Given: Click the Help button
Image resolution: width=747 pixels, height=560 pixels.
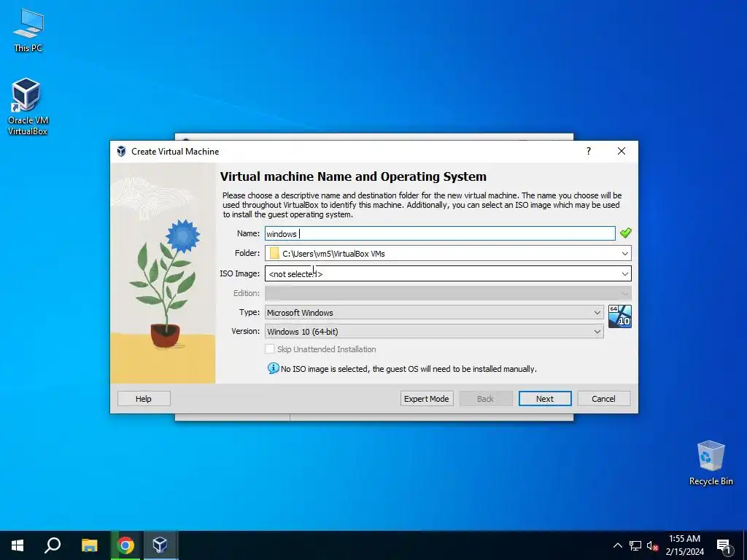Looking at the screenshot, I should [x=144, y=399].
